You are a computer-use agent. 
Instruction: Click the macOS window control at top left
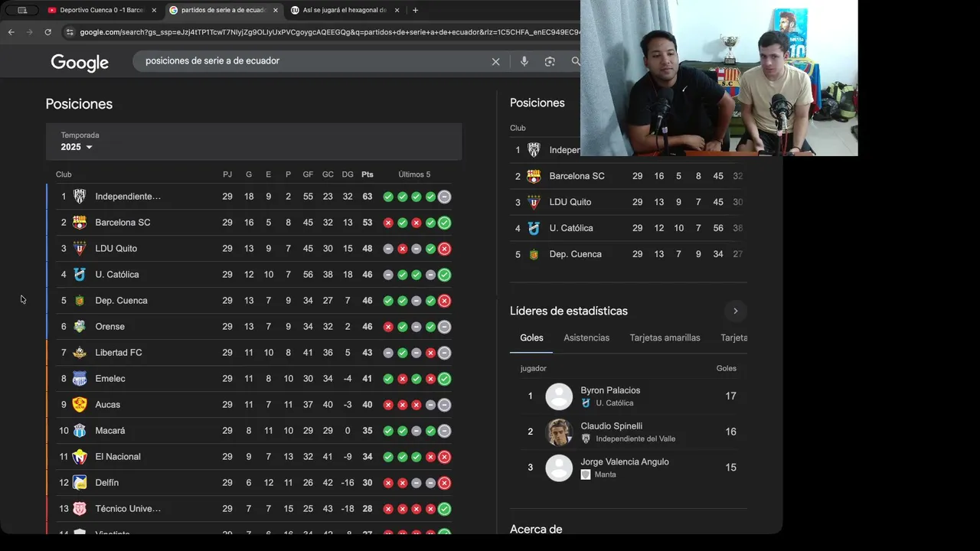pyautogui.click(x=22, y=10)
